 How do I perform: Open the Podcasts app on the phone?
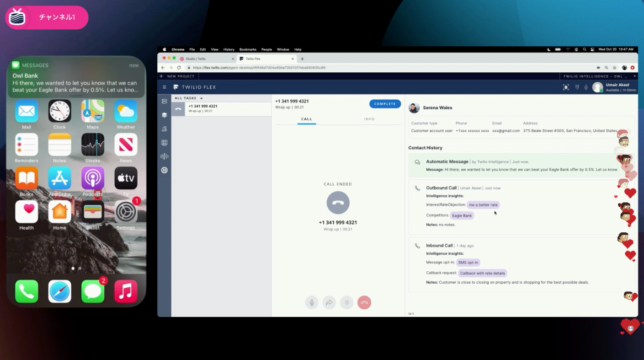(93, 178)
